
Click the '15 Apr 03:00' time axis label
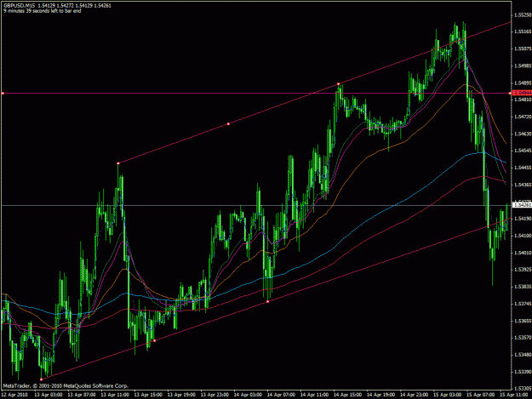click(448, 395)
